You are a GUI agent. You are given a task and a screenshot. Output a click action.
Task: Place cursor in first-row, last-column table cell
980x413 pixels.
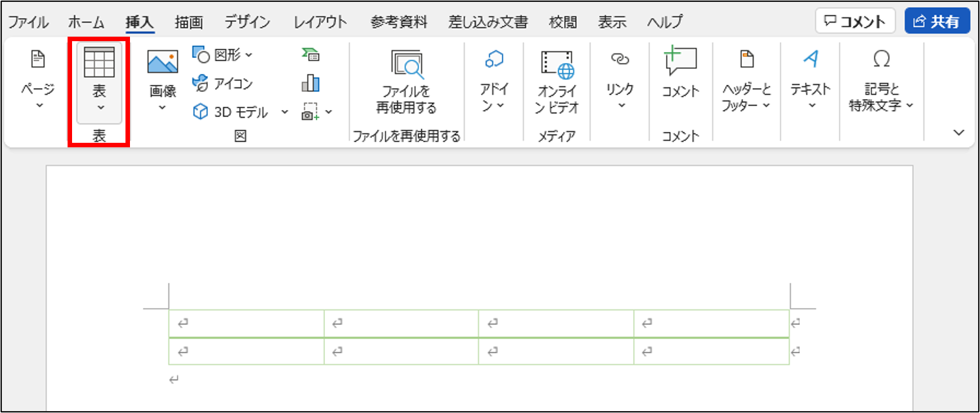tap(712, 324)
